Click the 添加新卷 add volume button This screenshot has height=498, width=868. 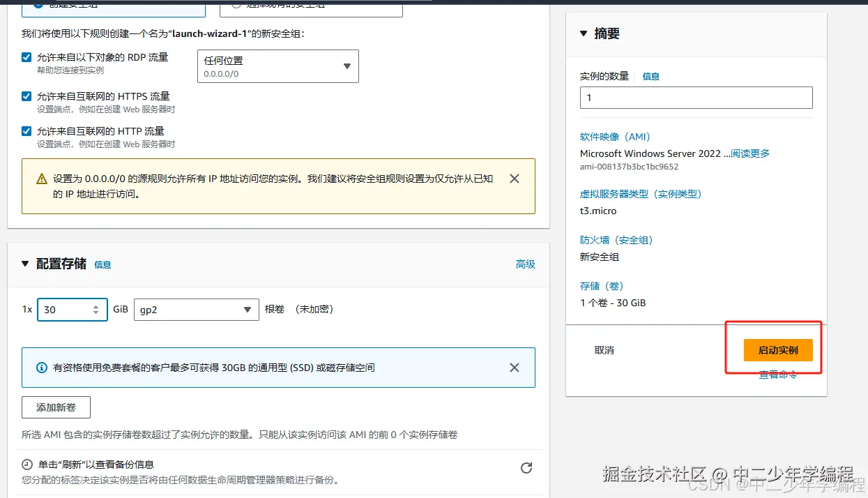tap(56, 407)
